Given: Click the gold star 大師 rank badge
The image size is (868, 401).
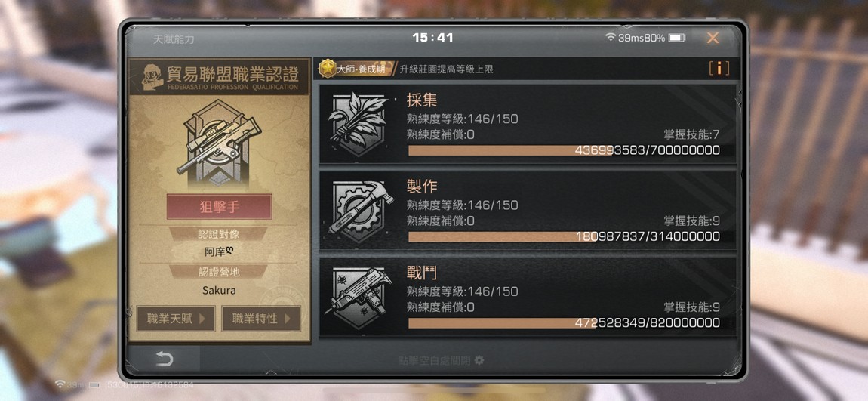Looking at the screenshot, I should click(328, 69).
